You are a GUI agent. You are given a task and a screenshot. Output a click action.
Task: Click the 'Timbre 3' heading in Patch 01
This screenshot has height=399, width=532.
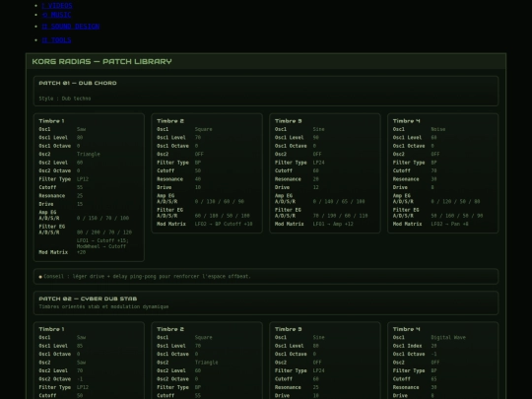pos(289,121)
